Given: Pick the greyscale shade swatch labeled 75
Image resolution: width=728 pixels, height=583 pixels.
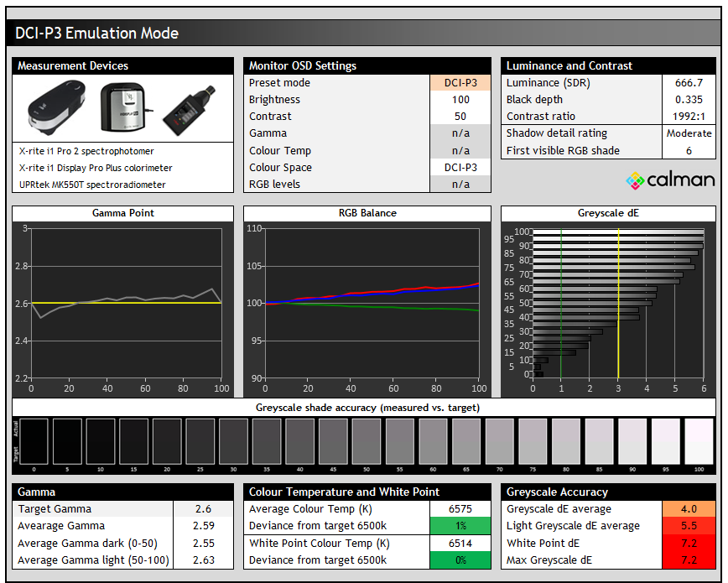Looking at the screenshot, I should pyautogui.click(x=533, y=442).
